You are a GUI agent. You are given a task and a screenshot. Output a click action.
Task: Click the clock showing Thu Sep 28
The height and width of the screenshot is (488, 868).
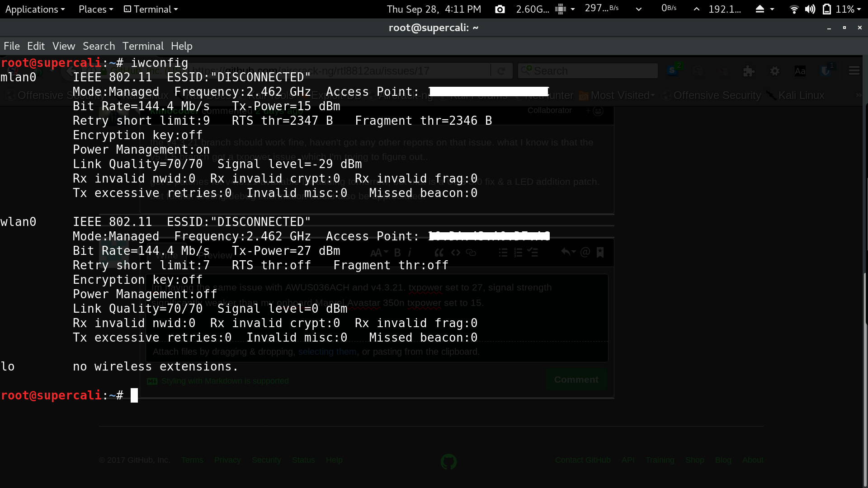click(x=434, y=9)
